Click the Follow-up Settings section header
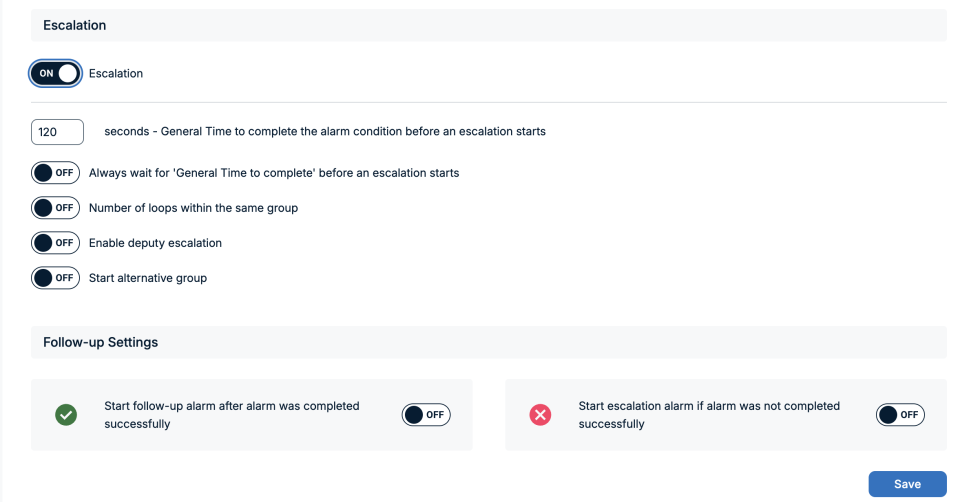 click(x=100, y=342)
